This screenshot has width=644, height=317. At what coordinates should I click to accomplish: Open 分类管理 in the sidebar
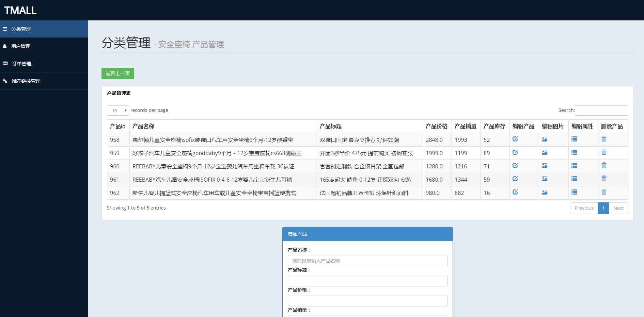(x=44, y=29)
